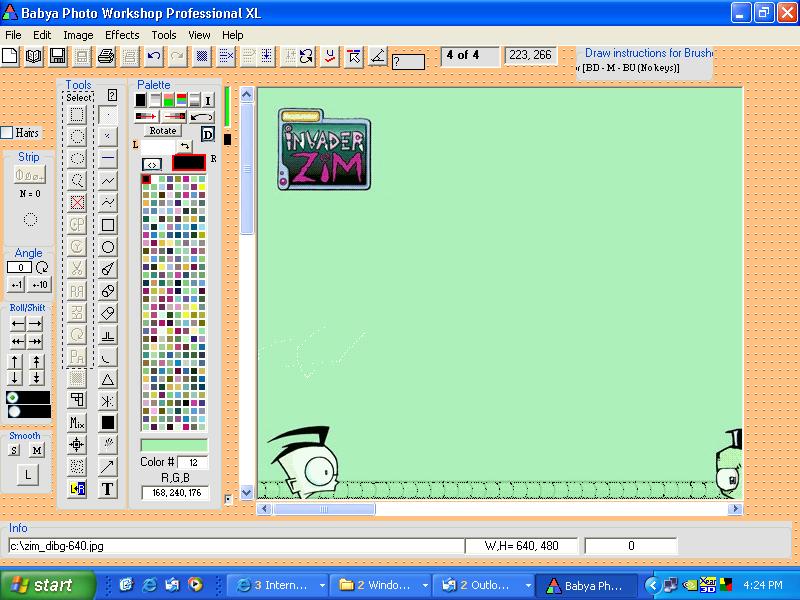Click the left color swatch labeled L
Screen dimensions: 800x600
(x=158, y=147)
